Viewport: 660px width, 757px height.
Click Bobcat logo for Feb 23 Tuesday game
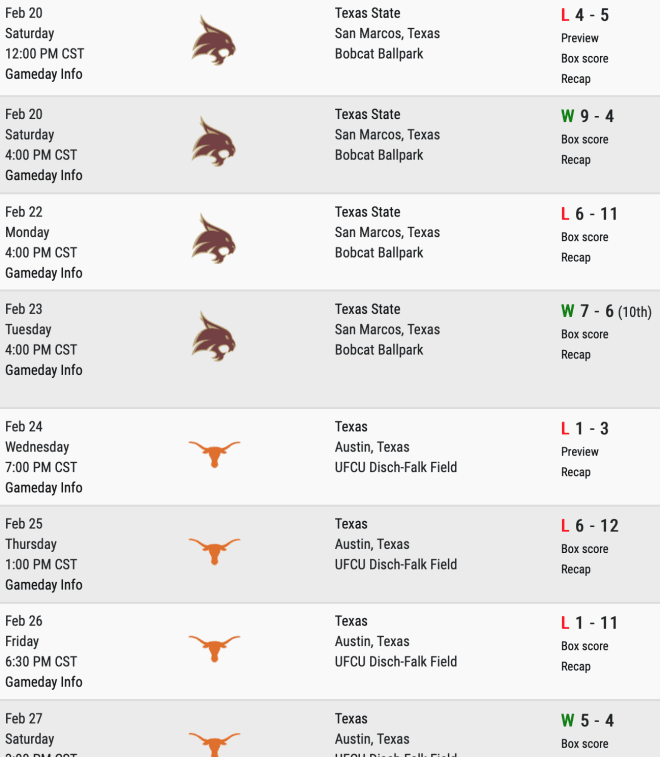pos(214,337)
